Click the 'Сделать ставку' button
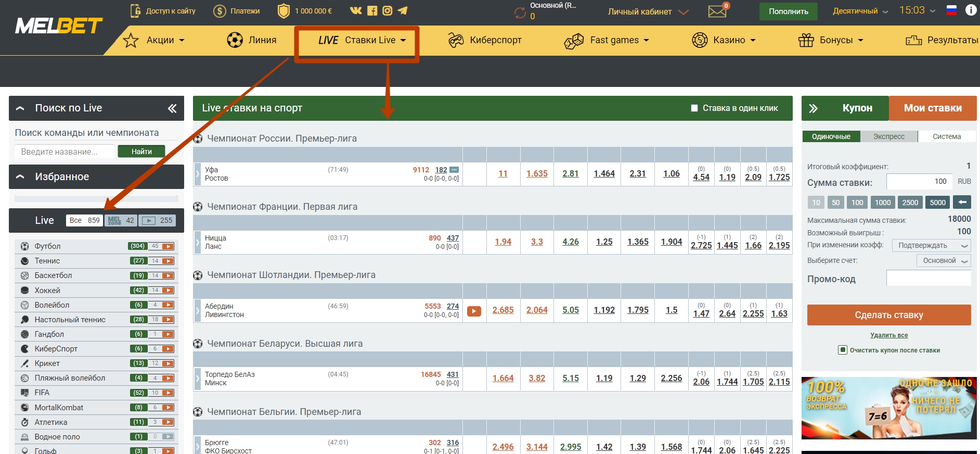980x454 pixels. click(x=889, y=315)
